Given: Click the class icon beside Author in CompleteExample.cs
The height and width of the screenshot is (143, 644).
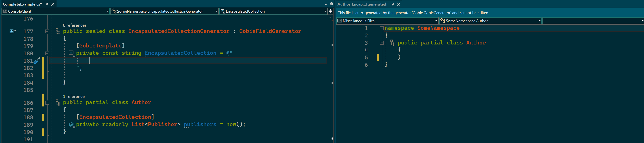Looking at the screenshot, I should (58, 102).
